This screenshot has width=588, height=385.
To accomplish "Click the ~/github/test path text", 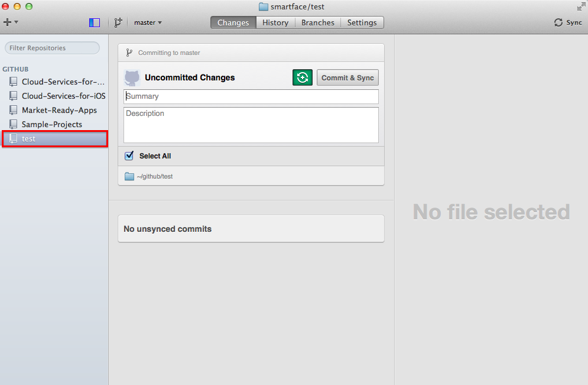I will [155, 176].
